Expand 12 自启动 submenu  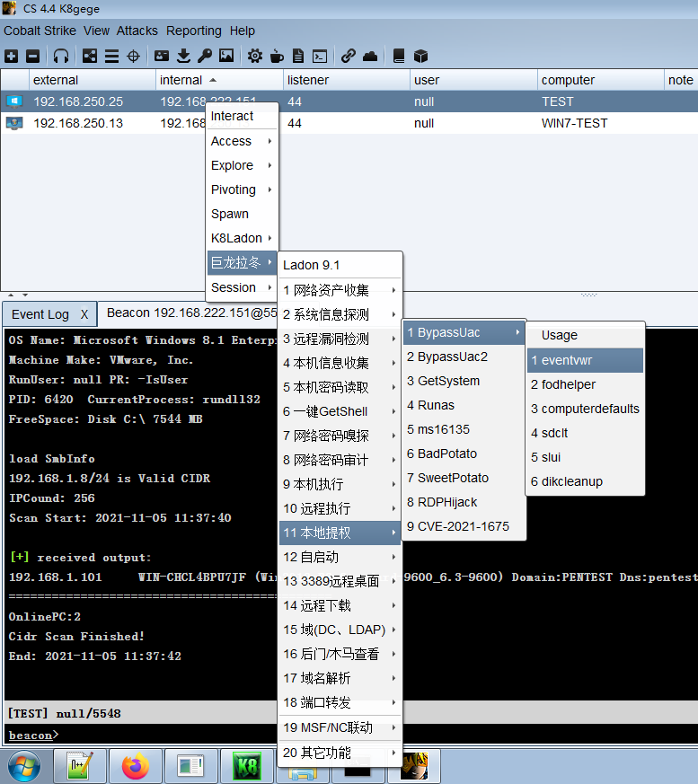[340, 557]
